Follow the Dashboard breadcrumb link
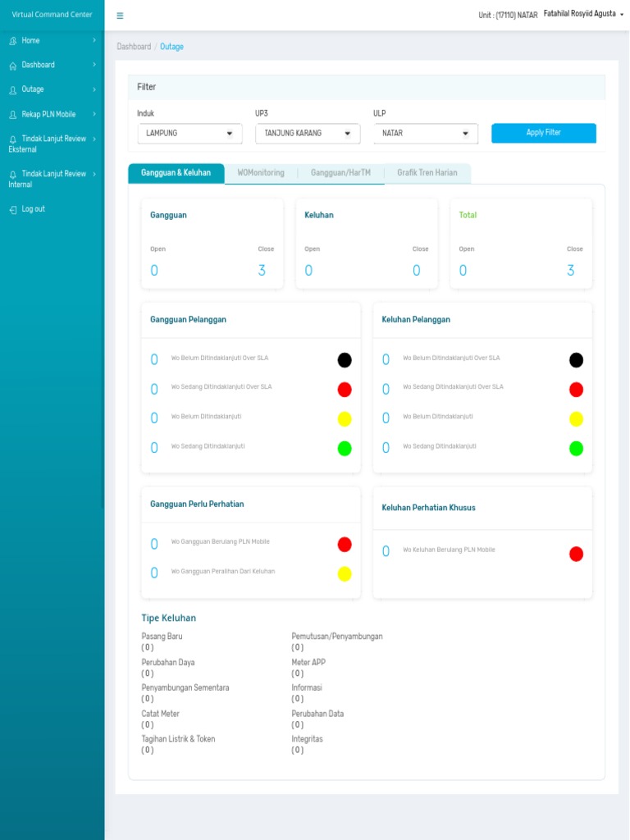This screenshot has width=630, height=840. [x=134, y=47]
